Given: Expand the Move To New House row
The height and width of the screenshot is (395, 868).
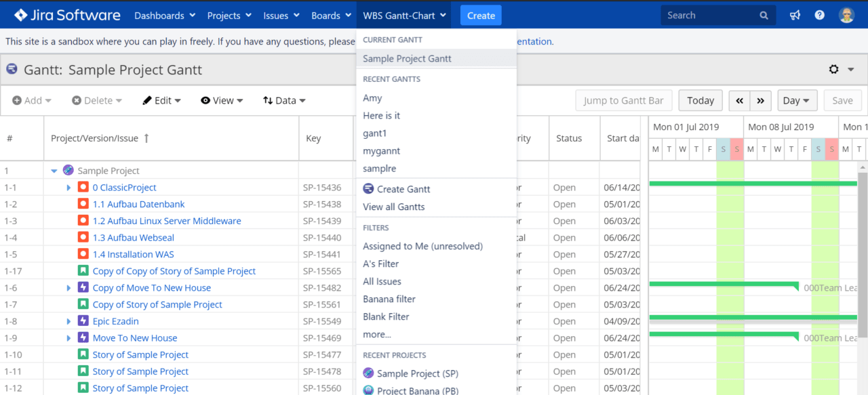Looking at the screenshot, I should click(68, 338).
